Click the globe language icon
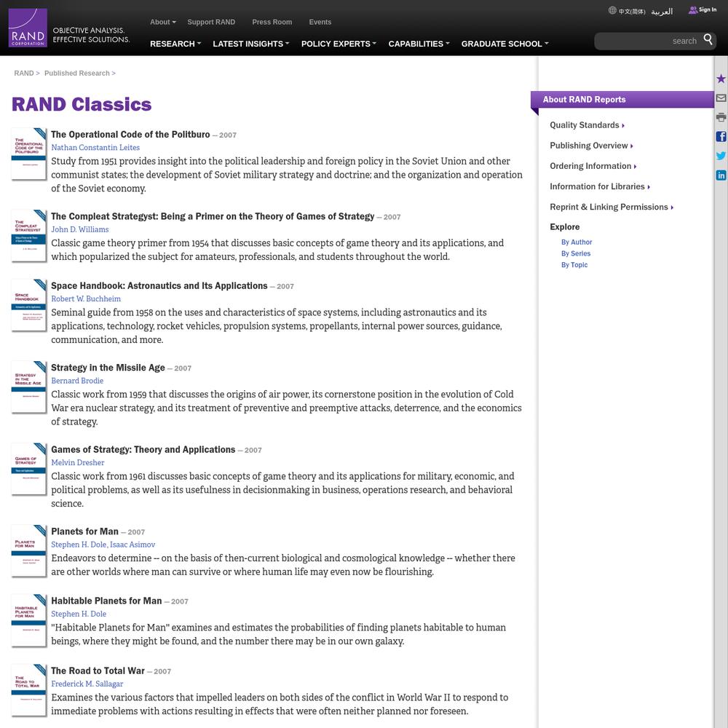This screenshot has width=728, height=728. point(612,10)
